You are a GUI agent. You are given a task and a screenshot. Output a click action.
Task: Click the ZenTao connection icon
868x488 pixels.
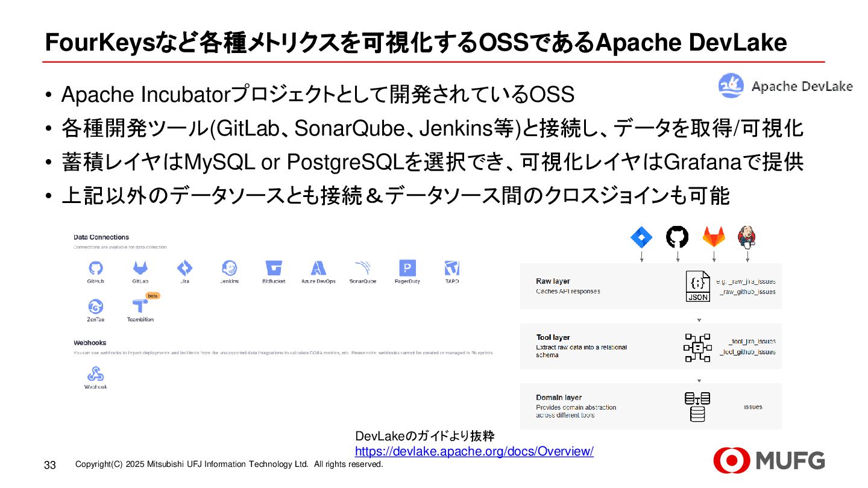(x=95, y=306)
